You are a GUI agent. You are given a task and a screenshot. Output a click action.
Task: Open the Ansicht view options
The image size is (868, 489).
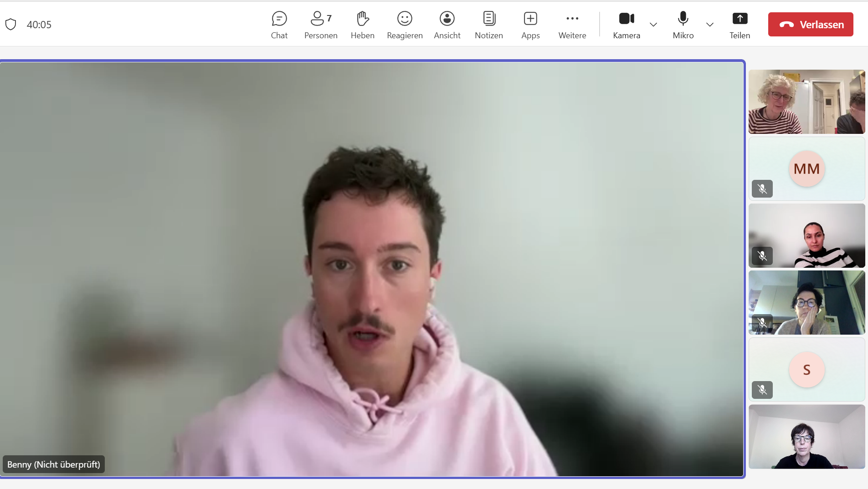pos(447,25)
